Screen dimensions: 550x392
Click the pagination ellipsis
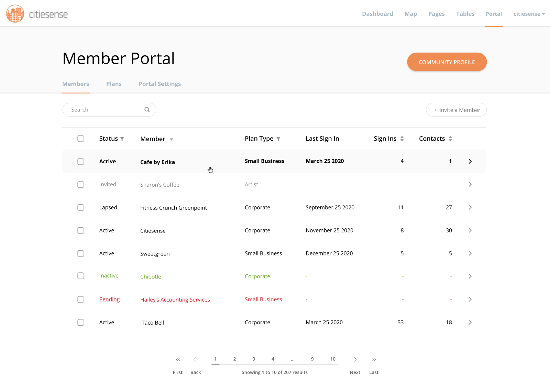click(x=293, y=360)
